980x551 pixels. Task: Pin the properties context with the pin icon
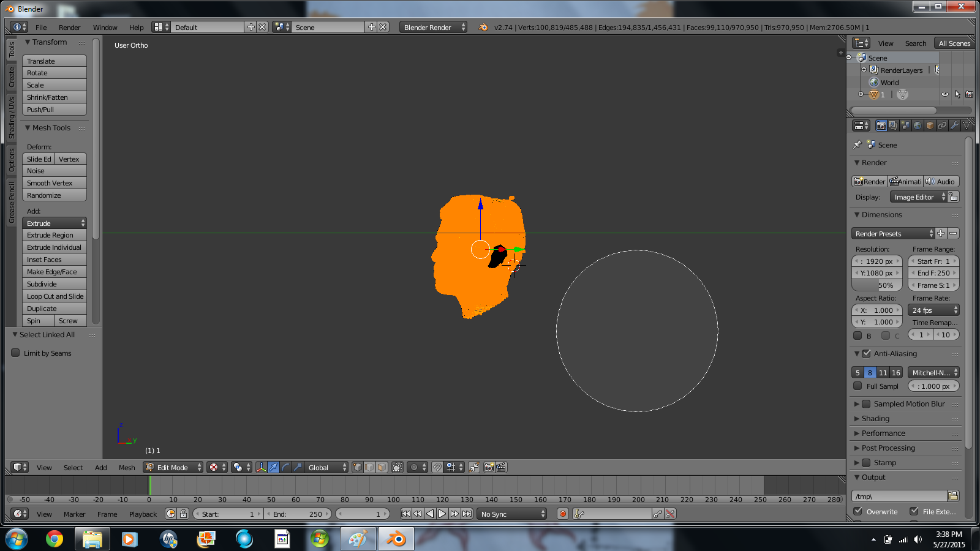[858, 145]
